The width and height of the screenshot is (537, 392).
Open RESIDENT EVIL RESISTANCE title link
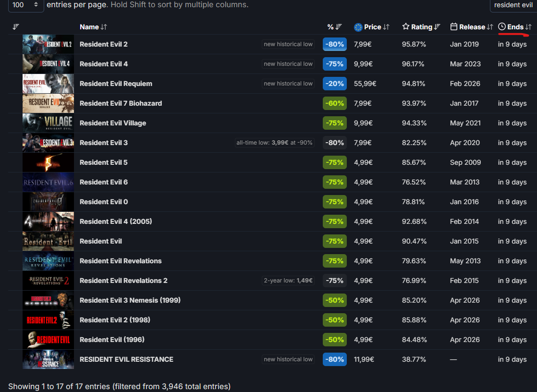tap(126, 359)
